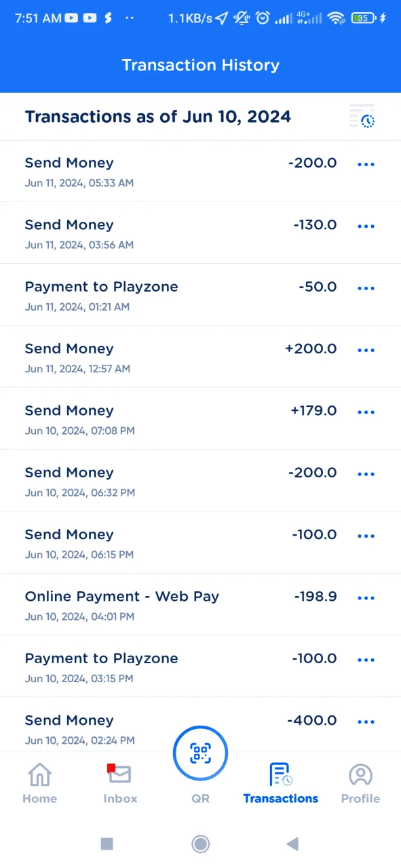401x868 pixels.
Task: Expand more options for the +200.0 transaction
Action: point(366,350)
